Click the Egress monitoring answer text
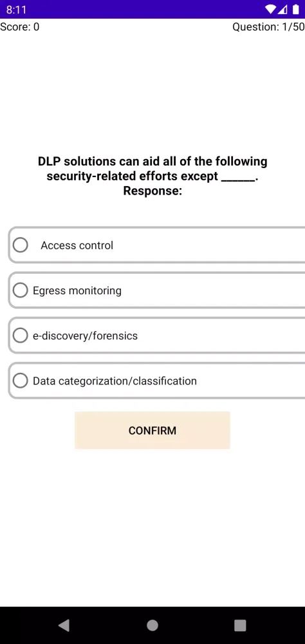This screenshot has height=644, width=305. pyautogui.click(x=77, y=291)
